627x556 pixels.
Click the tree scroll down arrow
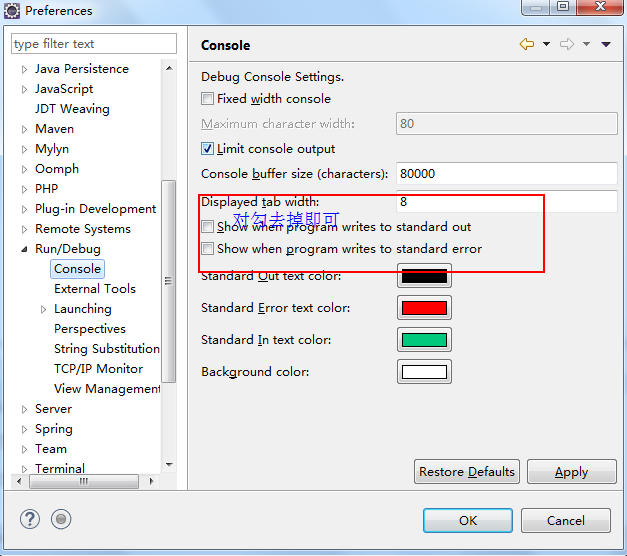pyautogui.click(x=169, y=464)
